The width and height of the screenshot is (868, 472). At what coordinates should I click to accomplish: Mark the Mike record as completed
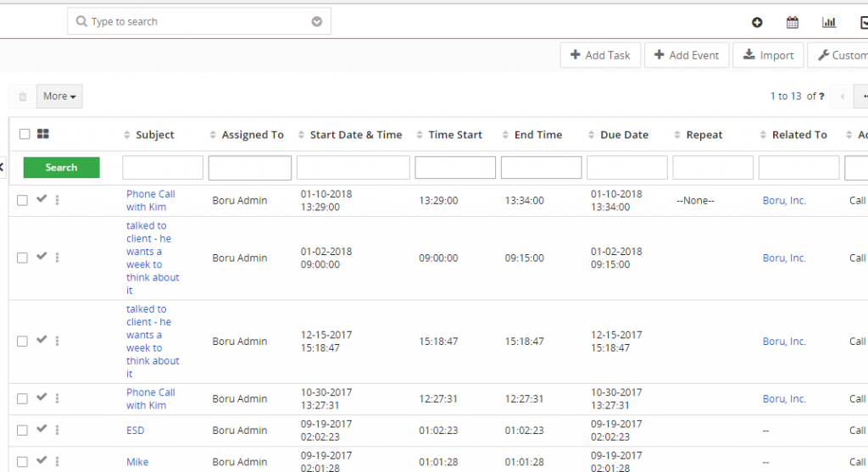pos(42,460)
